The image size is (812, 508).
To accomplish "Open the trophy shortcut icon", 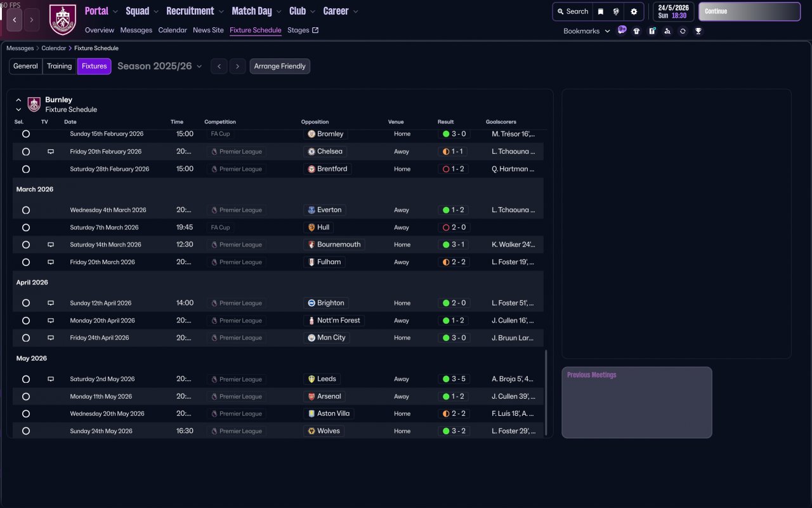I will coord(698,30).
